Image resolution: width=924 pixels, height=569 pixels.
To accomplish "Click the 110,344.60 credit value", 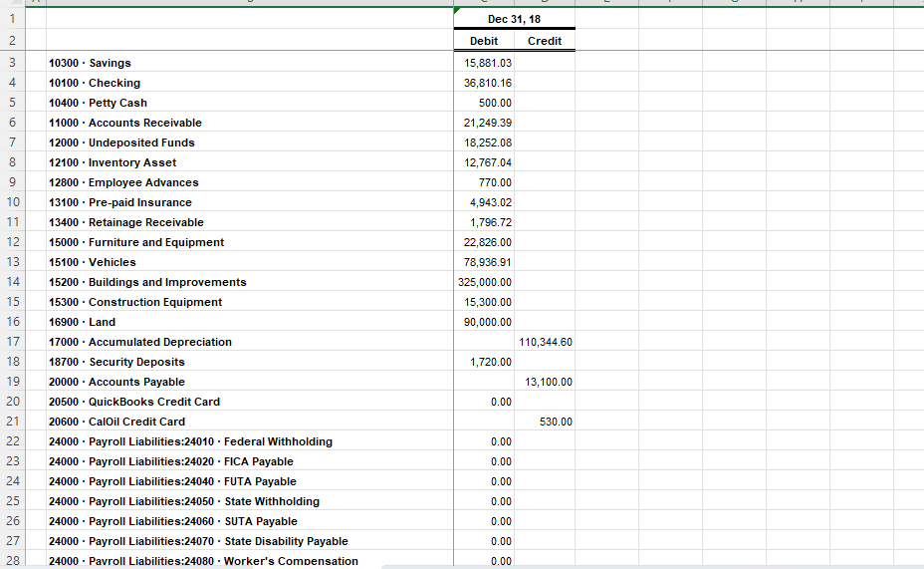I will point(545,342).
